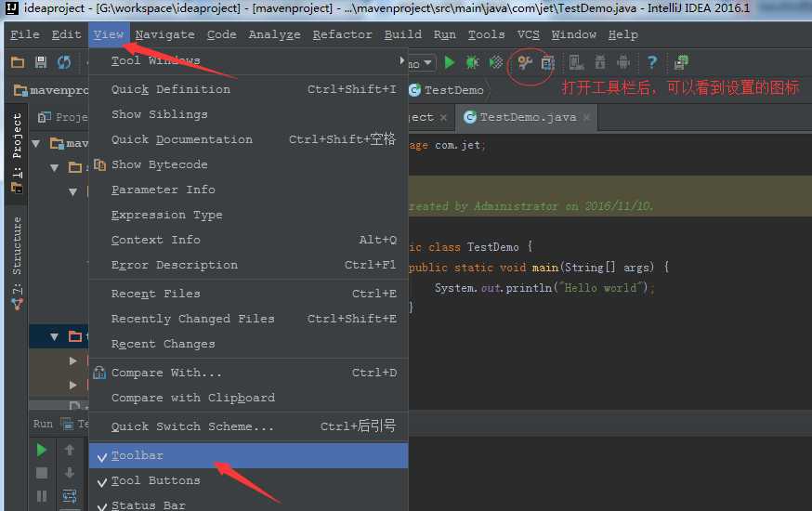Open the Project view selector in the panel header
Image resolution: width=812 pixels, height=511 pixels.
62,117
